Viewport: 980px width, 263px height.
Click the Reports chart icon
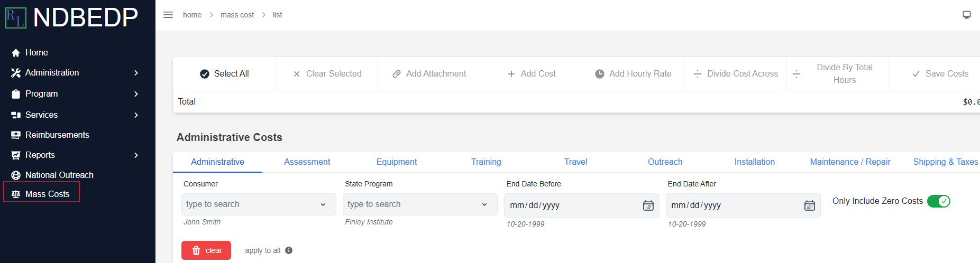[16, 155]
